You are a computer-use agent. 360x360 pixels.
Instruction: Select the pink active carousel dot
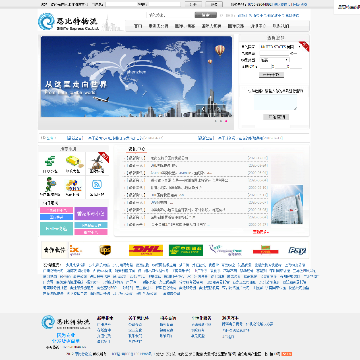(x=226, y=121)
